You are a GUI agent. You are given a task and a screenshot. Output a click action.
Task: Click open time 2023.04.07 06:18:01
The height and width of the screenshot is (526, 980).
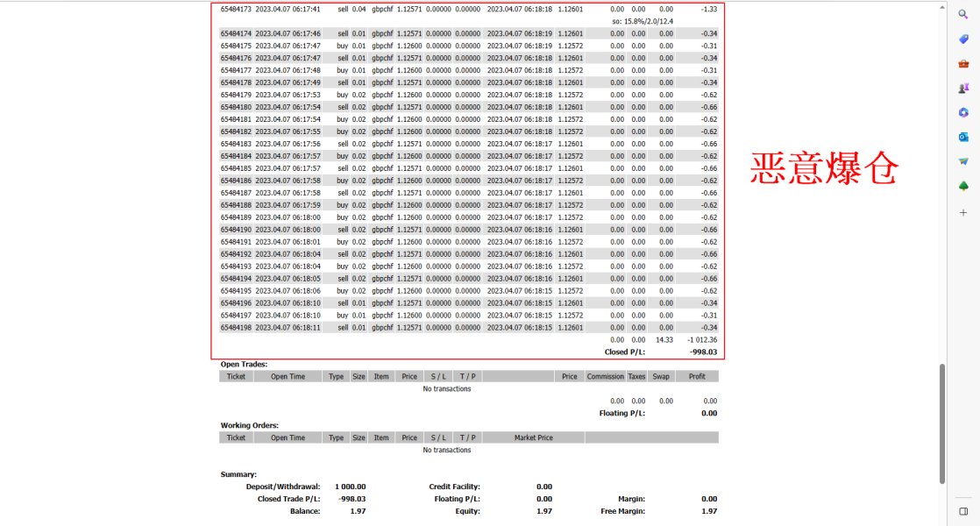288,242
